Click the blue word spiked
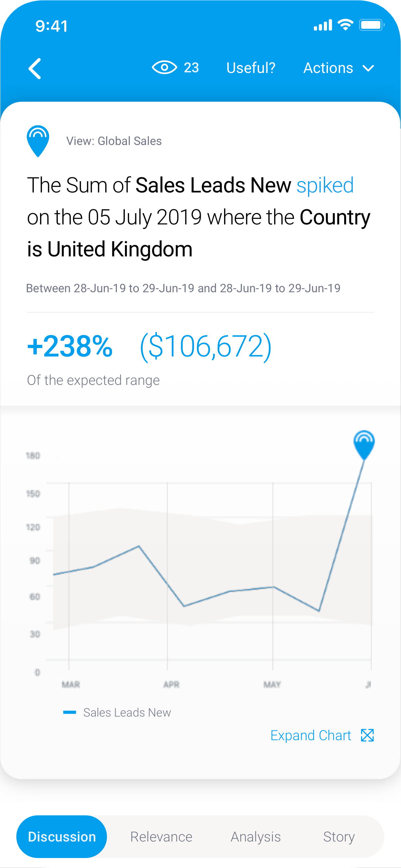 point(325,185)
